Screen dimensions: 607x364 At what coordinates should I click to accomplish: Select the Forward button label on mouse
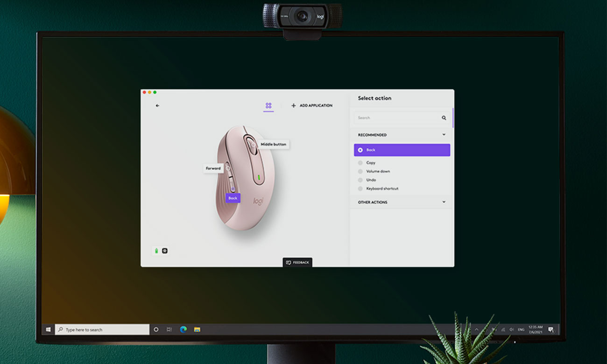coord(213,168)
